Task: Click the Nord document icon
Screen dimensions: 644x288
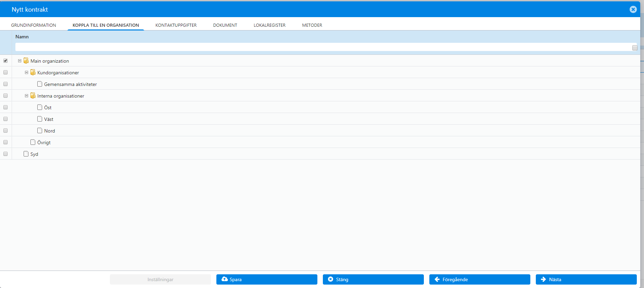Action: (x=40, y=130)
